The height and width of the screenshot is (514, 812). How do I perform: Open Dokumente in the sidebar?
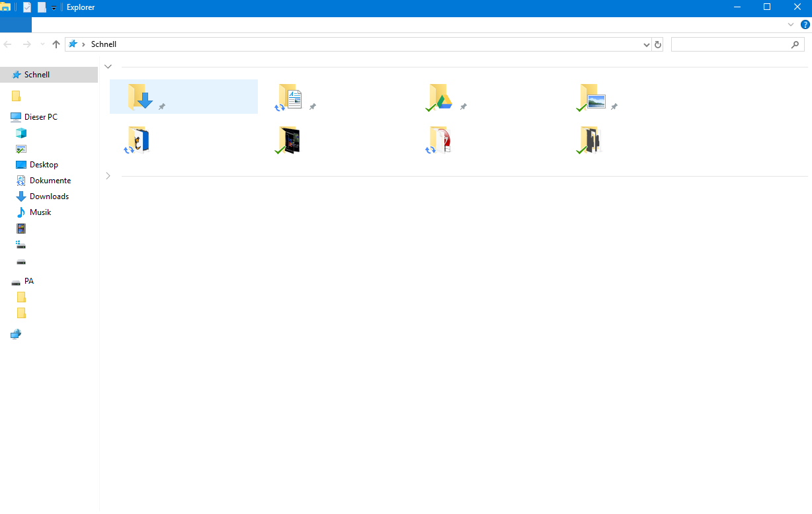pyautogui.click(x=50, y=181)
